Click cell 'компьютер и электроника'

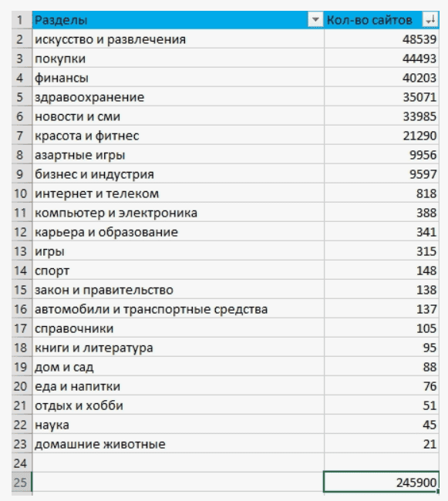(x=178, y=213)
